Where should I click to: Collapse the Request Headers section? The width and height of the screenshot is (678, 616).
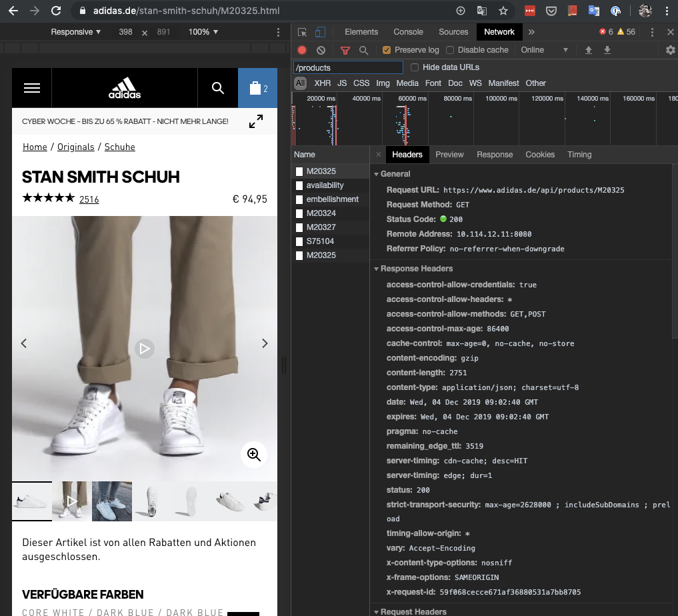point(376,612)
